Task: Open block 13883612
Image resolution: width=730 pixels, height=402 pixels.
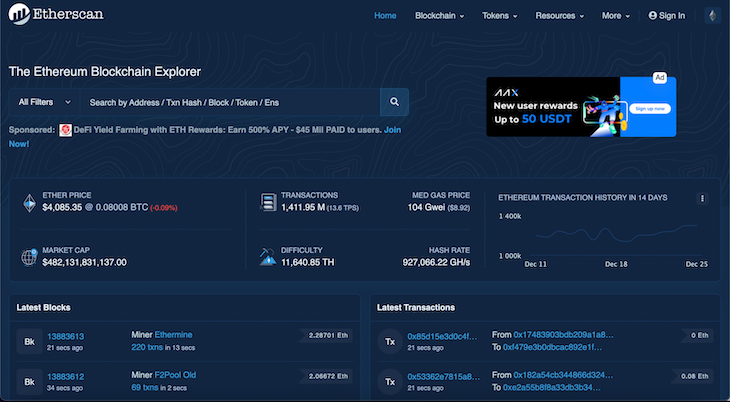Action: 66,376
